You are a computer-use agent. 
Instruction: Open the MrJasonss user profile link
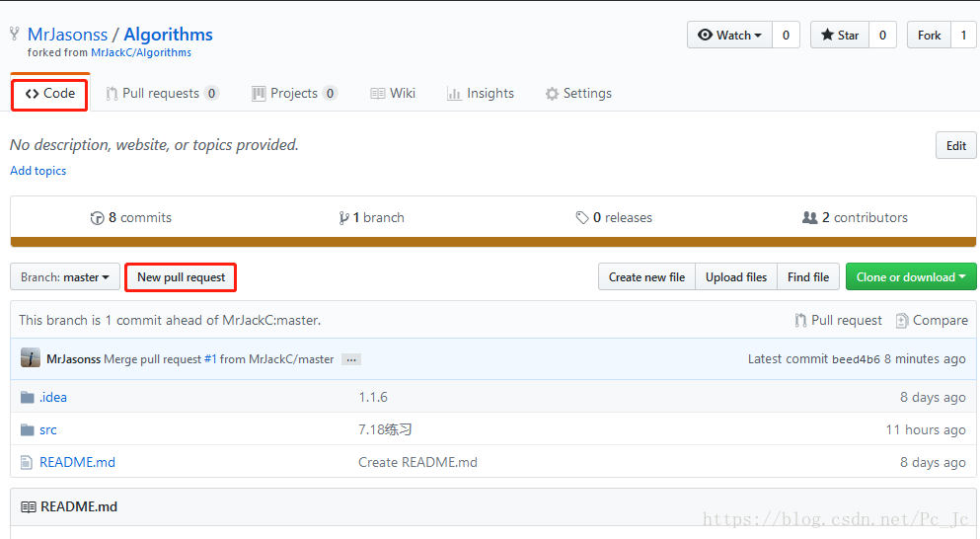tap(67, 35)
